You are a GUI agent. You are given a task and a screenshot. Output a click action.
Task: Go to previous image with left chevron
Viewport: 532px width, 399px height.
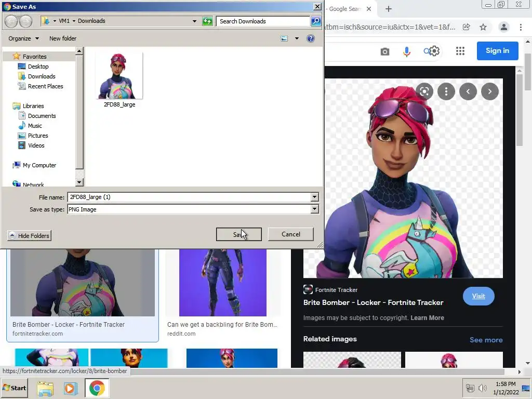[x=468, y=91]
